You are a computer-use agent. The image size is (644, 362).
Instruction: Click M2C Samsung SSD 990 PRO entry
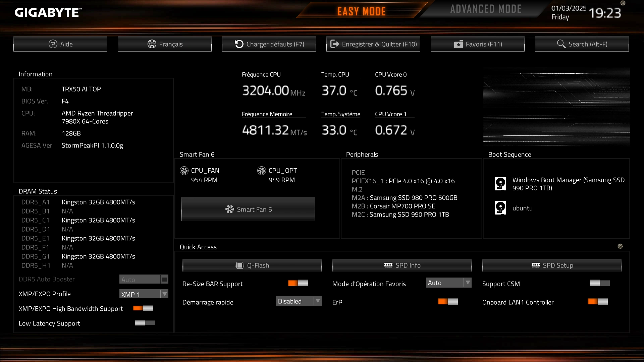[400, 215]
